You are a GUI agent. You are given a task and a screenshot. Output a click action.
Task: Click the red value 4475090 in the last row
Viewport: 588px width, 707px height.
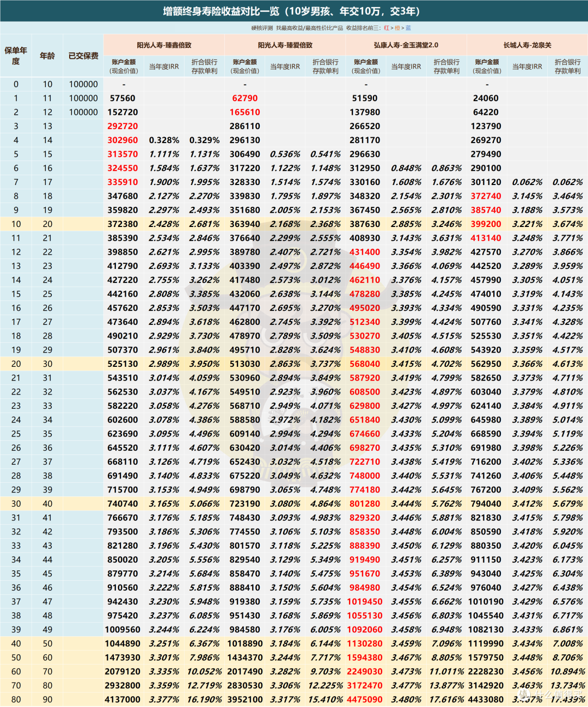(x=365, y=700)
